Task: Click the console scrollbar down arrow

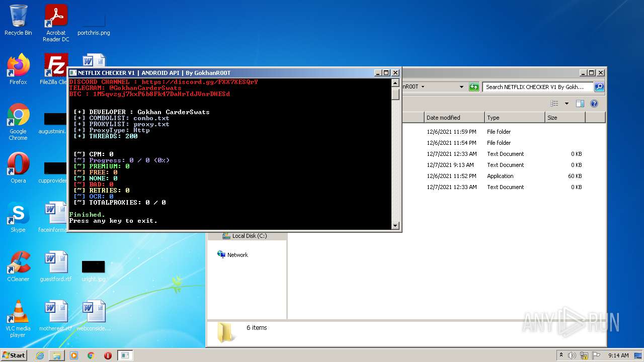Action: [x=395, y=226]
